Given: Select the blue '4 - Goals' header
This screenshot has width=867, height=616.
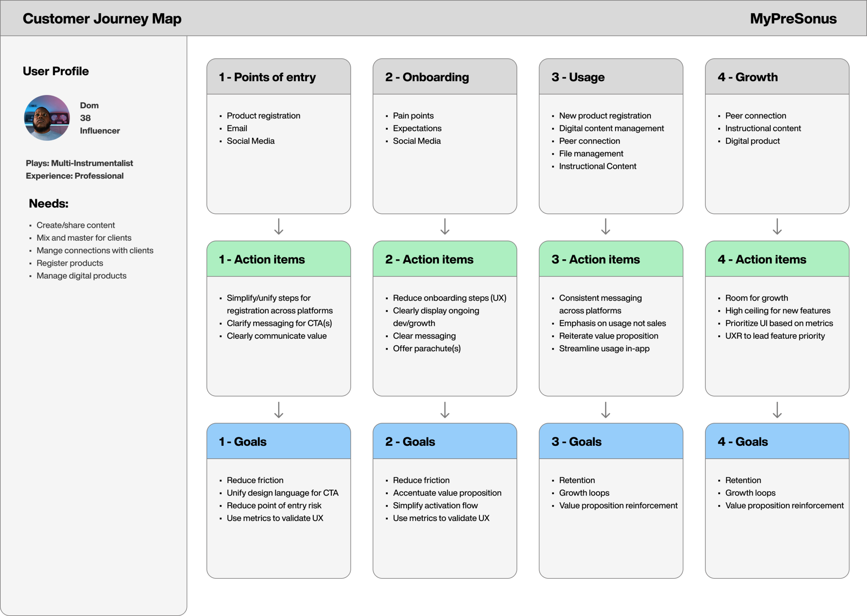Looking at the screenshot, I should (x=777, y=441).
